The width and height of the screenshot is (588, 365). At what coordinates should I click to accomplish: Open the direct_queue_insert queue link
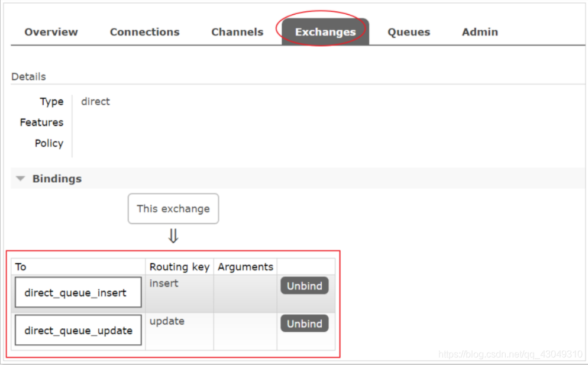(78, 292)
